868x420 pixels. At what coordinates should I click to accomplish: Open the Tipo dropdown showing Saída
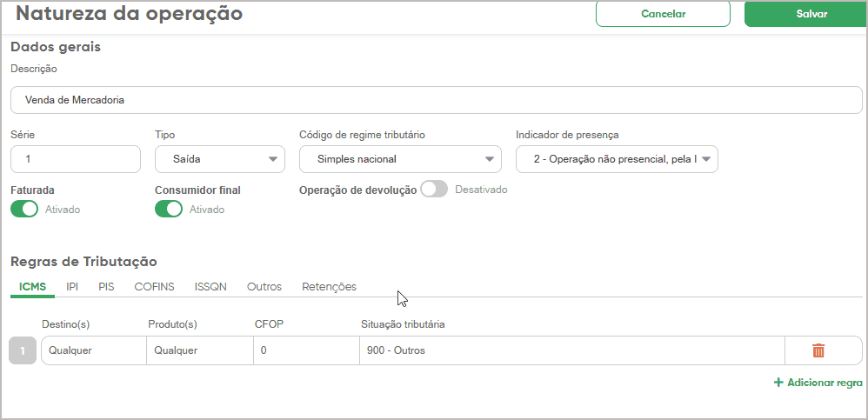click(220, 159)
